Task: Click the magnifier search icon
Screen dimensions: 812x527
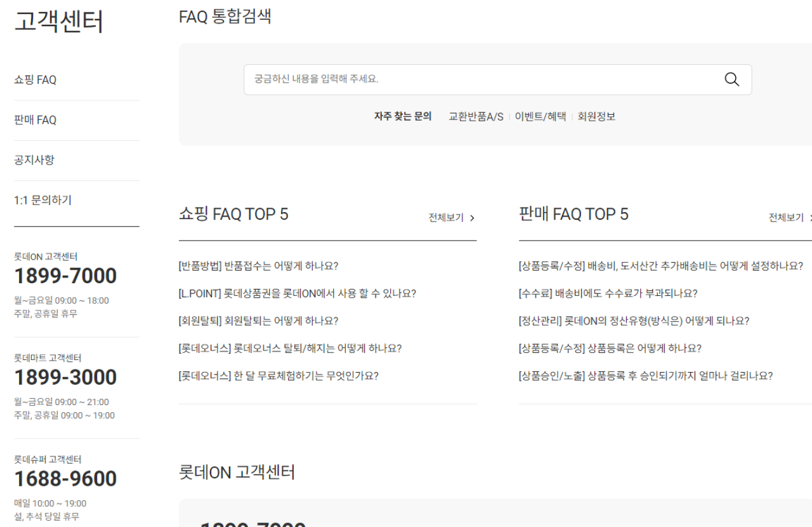Action: tap(731, 79)
